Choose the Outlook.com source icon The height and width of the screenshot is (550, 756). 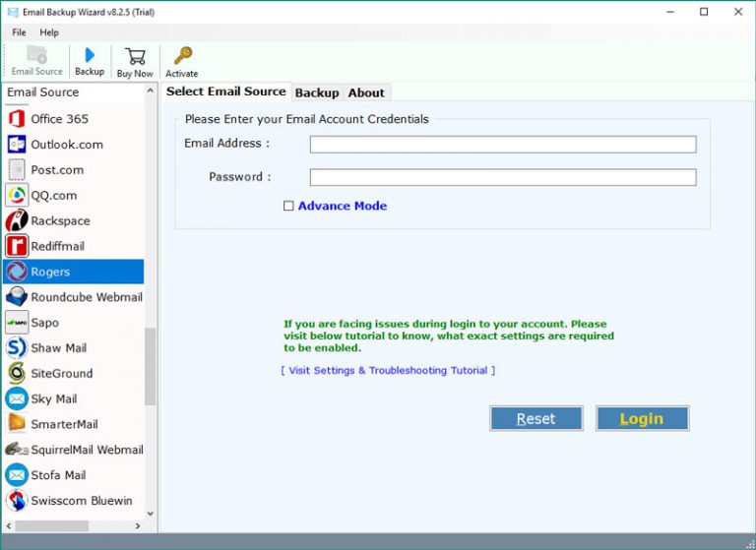pos(16,145)
